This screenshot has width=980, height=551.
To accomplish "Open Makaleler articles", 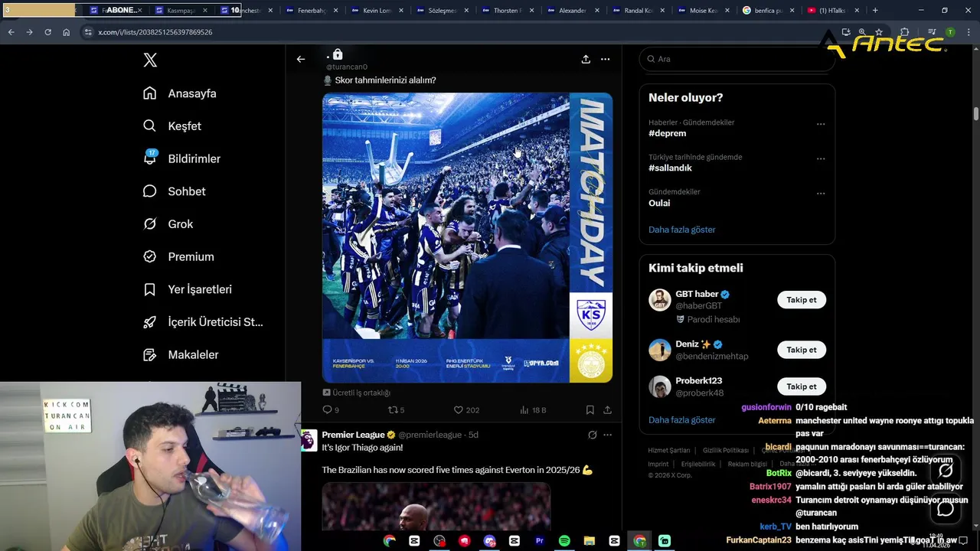I will [181, 355].
